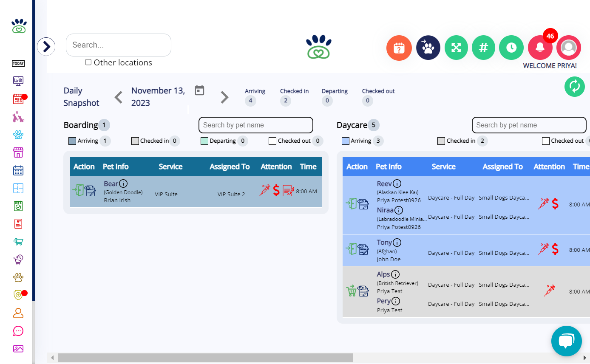Screen dimensions: 590x364
Task: Open the orange user sidebar icon
Action: coord(18,313)
